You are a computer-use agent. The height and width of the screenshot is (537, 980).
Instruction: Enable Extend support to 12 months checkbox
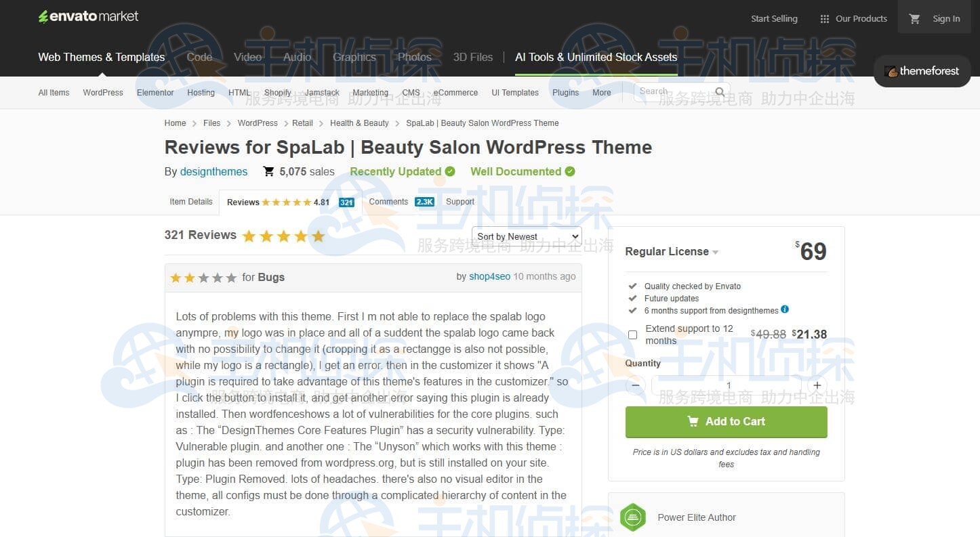click(x=632, y=335)
